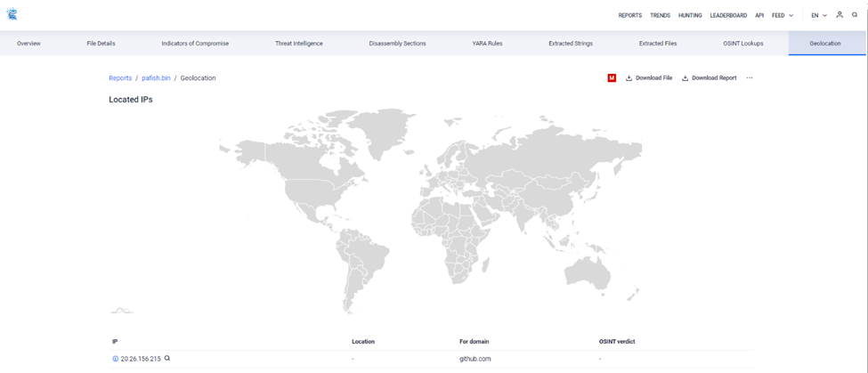Image resolution: width=868 pixels, height=373 pixels.
Task: Go to the OSINT Lookups tab
Action: (743, 44)
